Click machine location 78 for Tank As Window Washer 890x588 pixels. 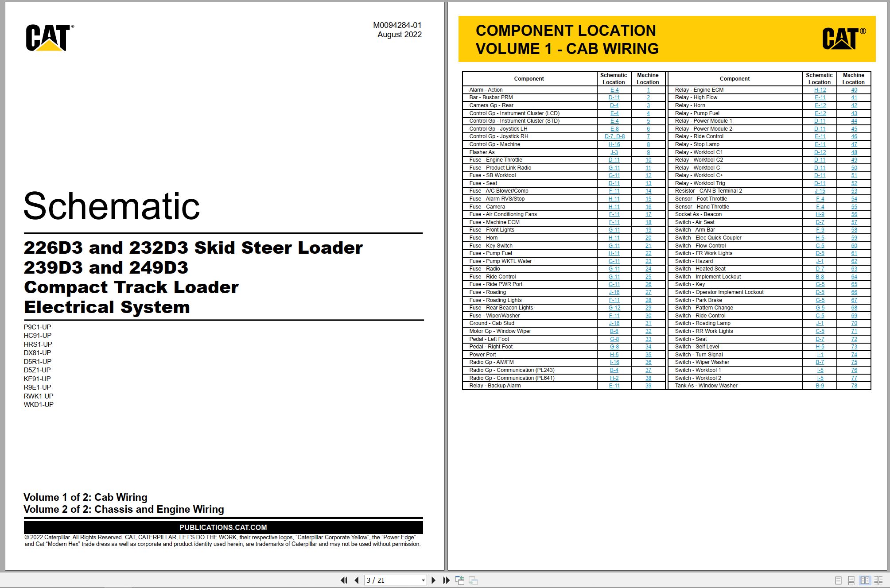point(854,386)
